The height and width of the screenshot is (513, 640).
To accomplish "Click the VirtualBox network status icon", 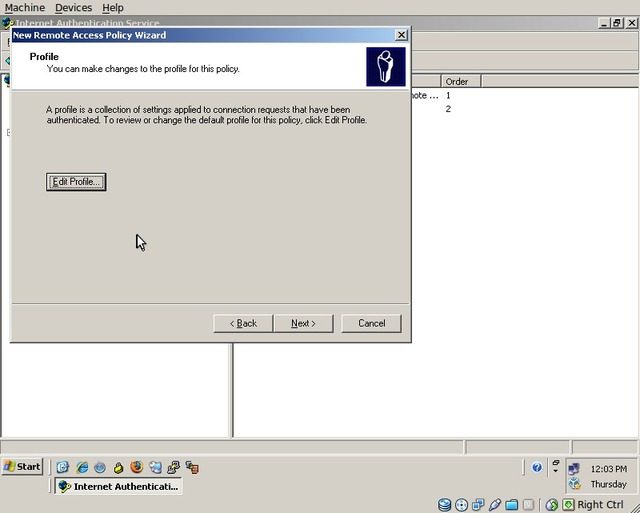I will click(478, 505).
